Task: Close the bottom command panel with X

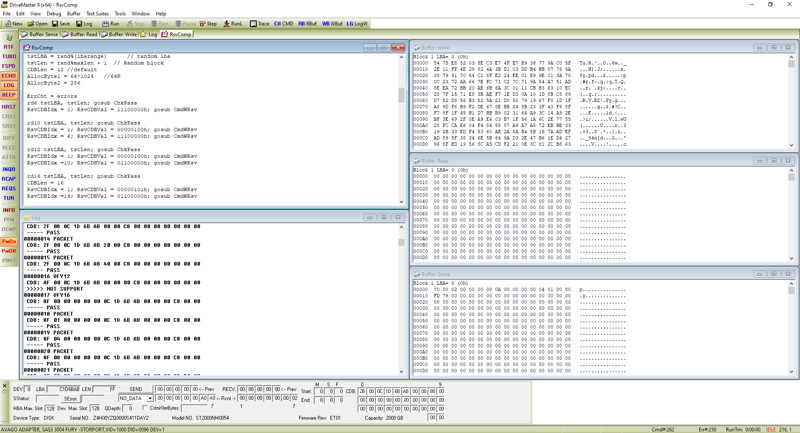Action: click(5, 386)
